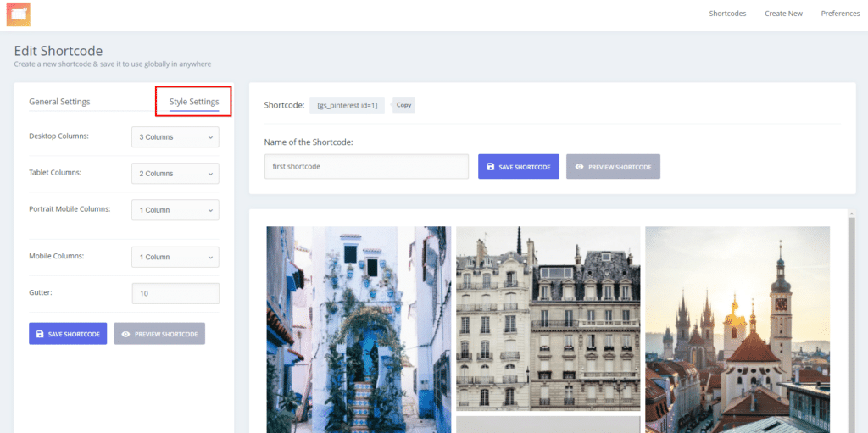868x433 pixels.
Task: Open the Mobile Columns dropdown
Action: (x=175, y=257)
